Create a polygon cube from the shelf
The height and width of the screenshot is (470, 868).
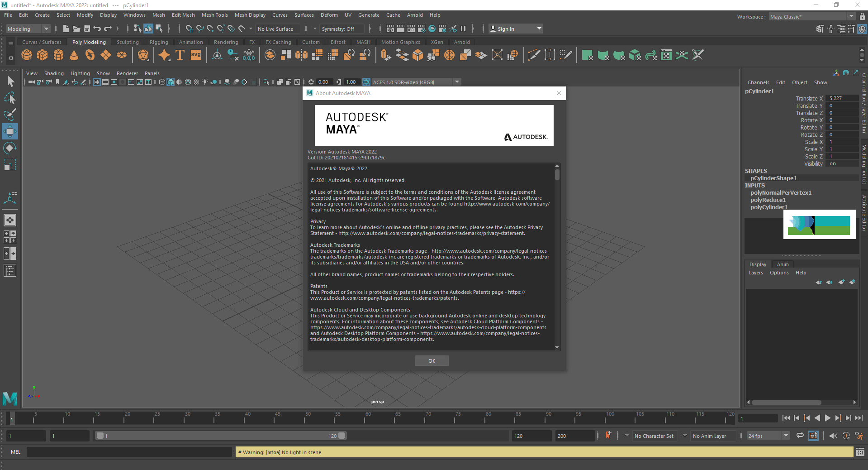[x=43, y=55]
